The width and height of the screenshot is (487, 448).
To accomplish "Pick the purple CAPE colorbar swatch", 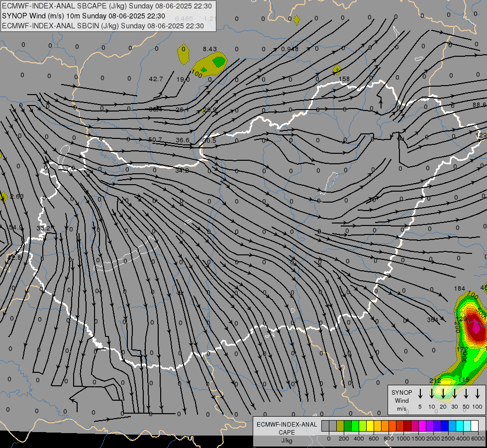I will [x=430, y=426].
